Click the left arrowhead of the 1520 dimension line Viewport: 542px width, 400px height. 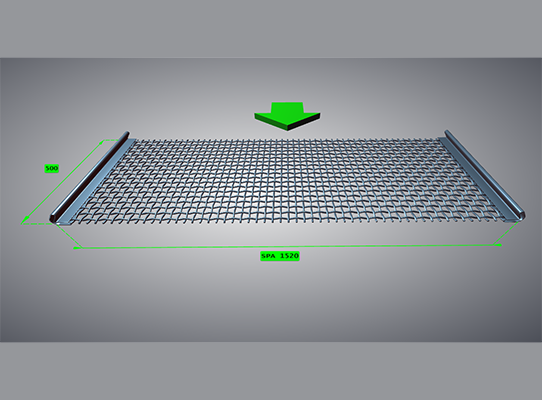[x=77, y=248]
